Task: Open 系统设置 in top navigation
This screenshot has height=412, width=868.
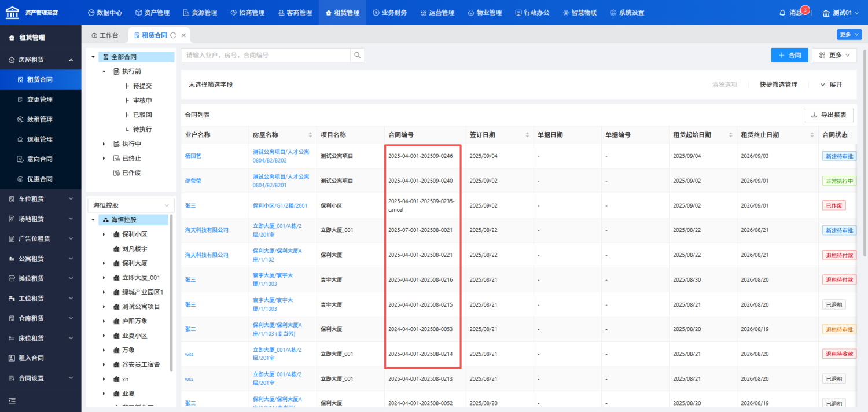Action: click(627, 13)
